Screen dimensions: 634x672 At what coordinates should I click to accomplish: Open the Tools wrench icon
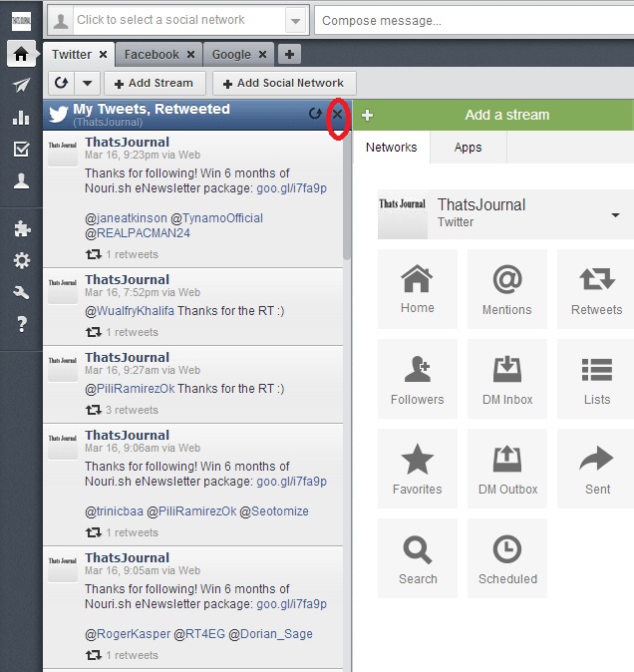pyautogui.click(x=21, y=292)
